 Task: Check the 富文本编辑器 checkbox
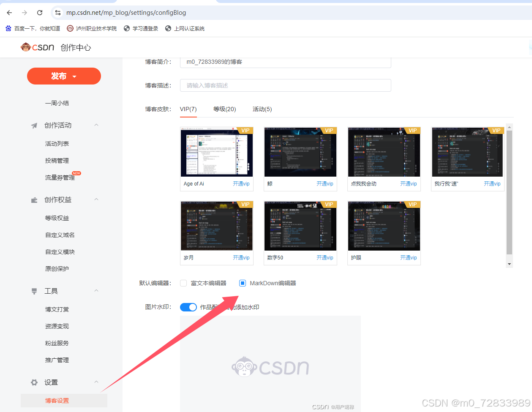(x=183, y=283)
